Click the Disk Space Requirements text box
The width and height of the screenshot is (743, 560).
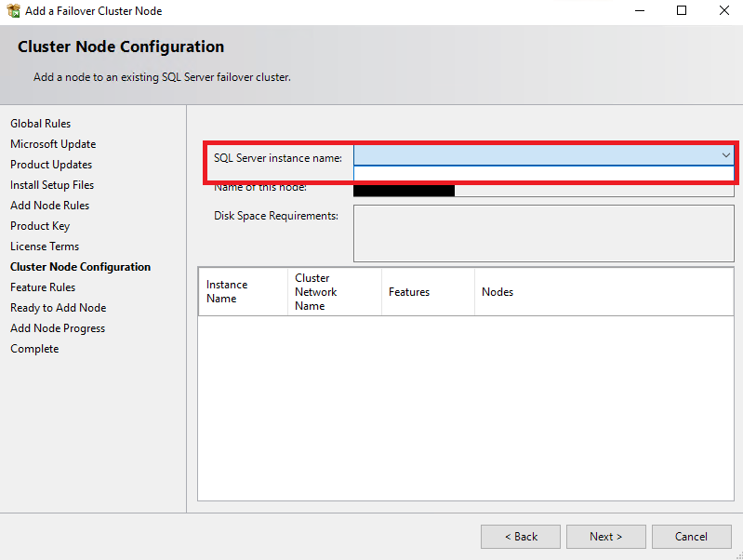543,233
